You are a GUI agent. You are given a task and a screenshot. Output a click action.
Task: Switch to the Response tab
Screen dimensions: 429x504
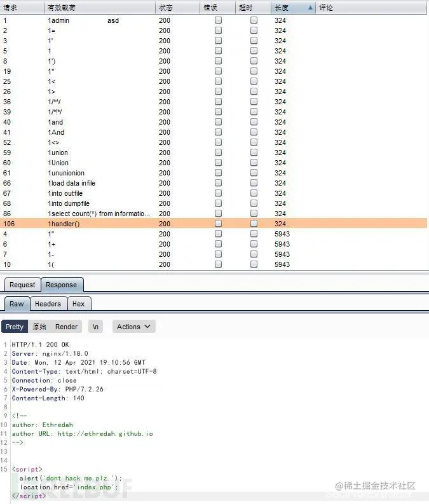62,285
